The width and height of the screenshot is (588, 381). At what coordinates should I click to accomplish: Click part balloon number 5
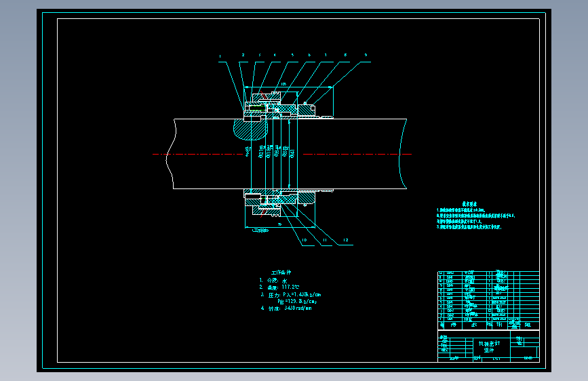pyautogui.click(x=292, y=55)
